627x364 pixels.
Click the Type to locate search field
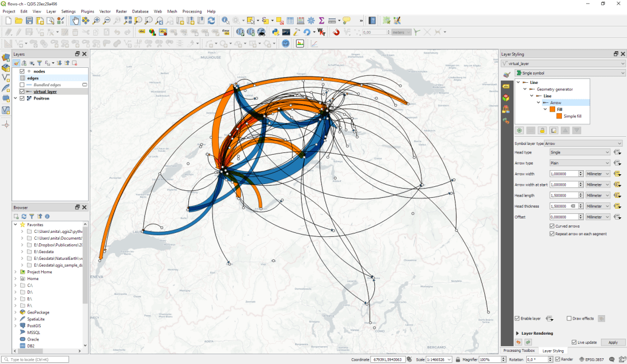click(35, 359)
